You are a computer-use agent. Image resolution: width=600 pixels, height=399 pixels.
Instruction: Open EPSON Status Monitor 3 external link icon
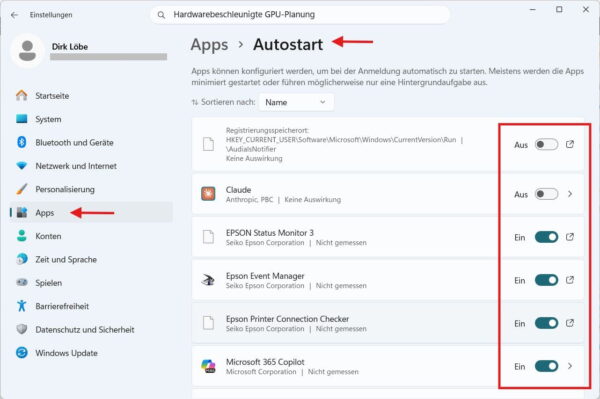[570, 237]
